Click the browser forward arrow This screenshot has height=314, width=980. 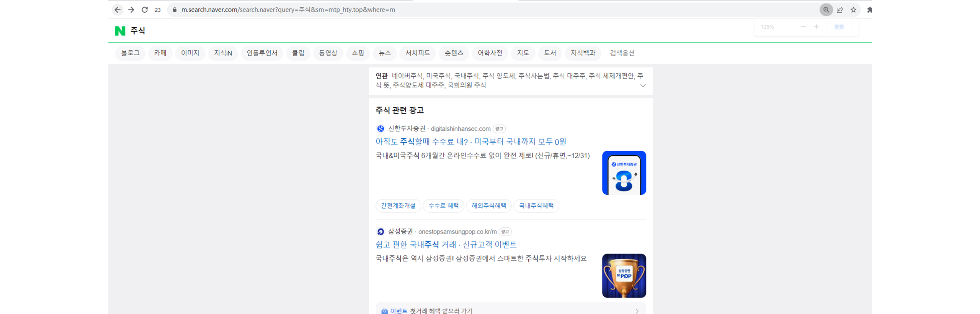tap(131, 10)
